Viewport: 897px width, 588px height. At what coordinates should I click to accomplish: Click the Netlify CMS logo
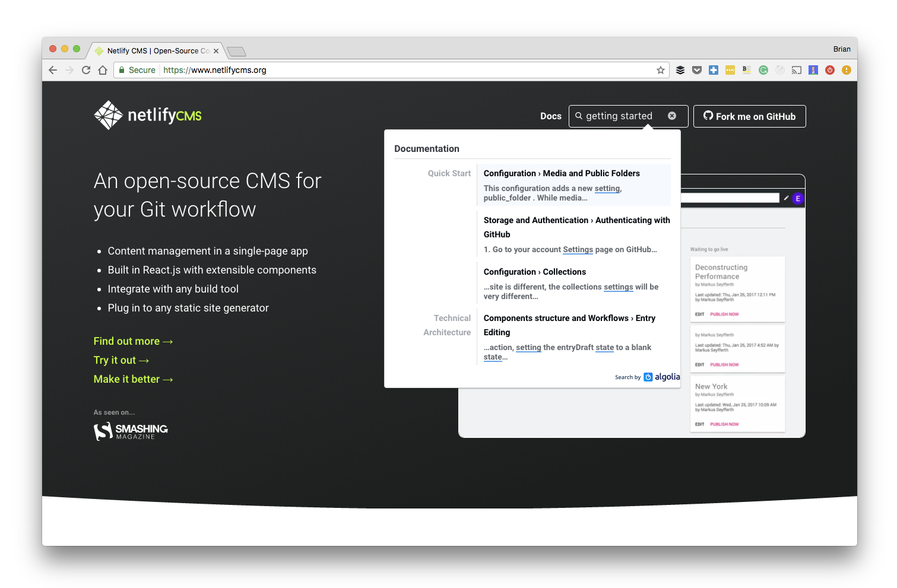coord(148,115)
